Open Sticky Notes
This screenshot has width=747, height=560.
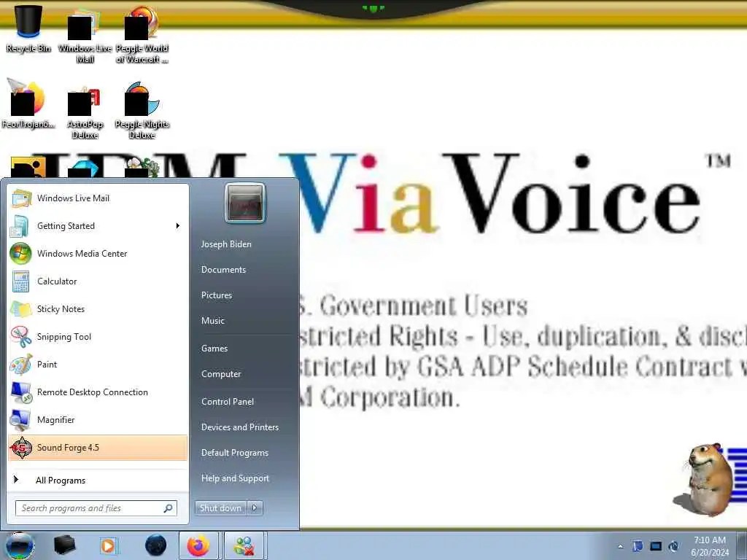98,308
